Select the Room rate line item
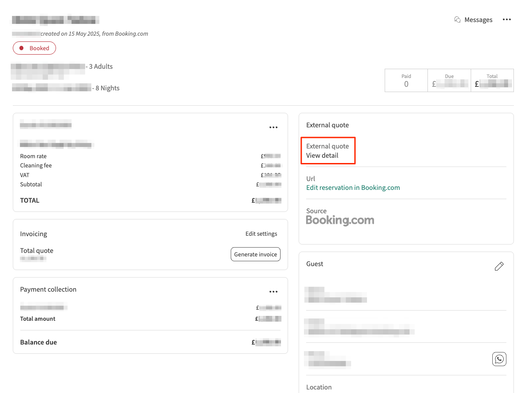The width and height of the screenshot is (532, 393). pyautogui.click(x=34, y=156)
